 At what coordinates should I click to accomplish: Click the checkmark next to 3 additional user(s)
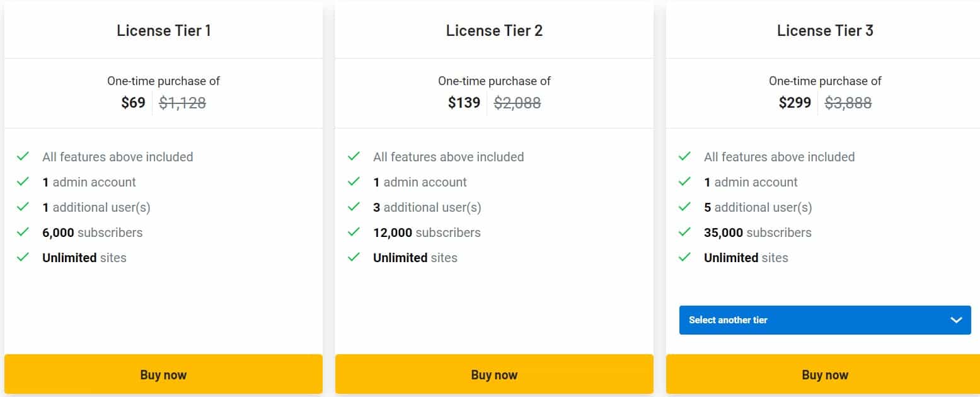click(354, 207)
